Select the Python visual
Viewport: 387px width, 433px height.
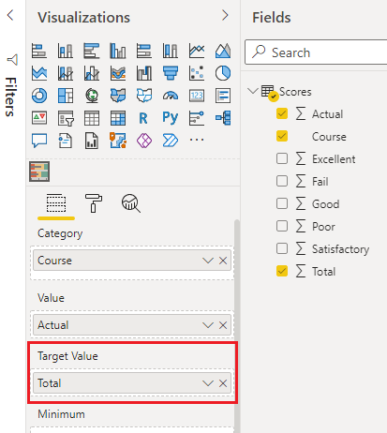(x=170, y=118)
